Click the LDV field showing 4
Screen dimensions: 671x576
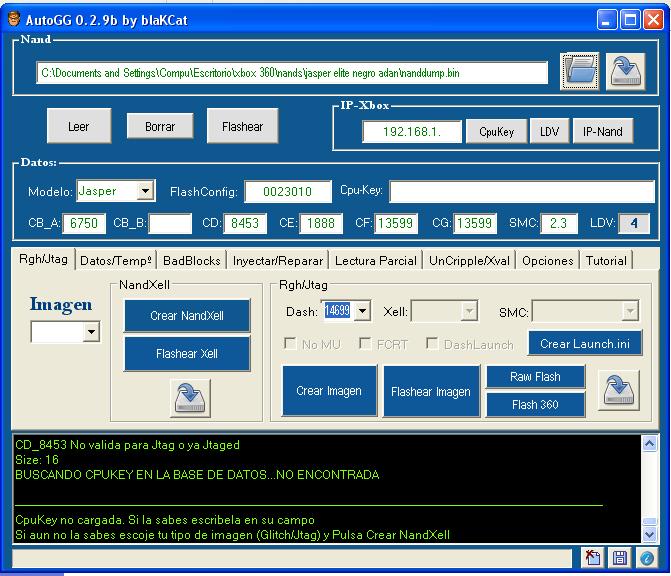tap(634, 223)
